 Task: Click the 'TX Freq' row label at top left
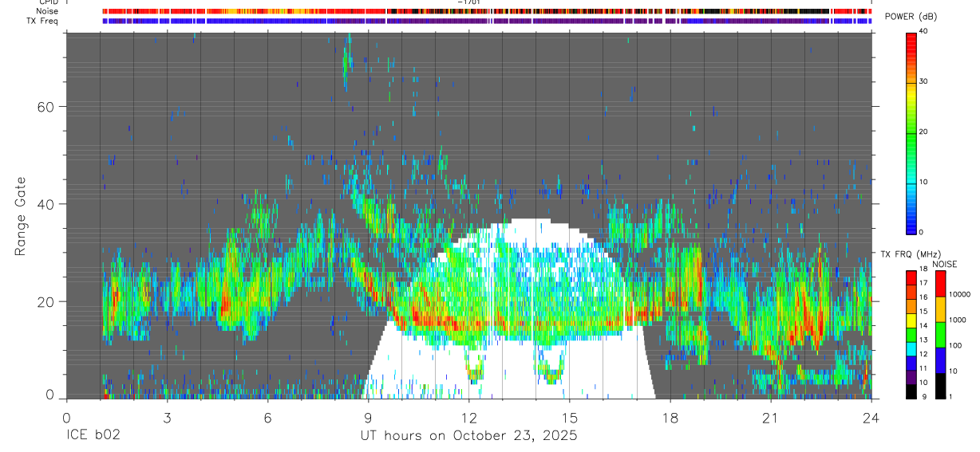coord(41,21)
